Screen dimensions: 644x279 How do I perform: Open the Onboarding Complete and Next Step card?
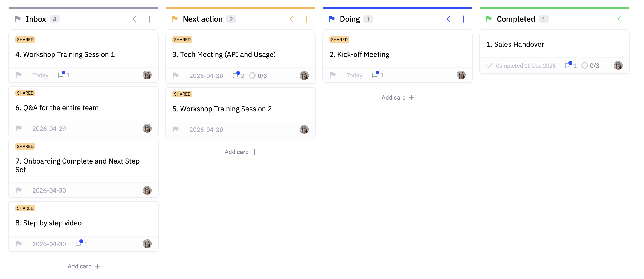tap(77, 165)
